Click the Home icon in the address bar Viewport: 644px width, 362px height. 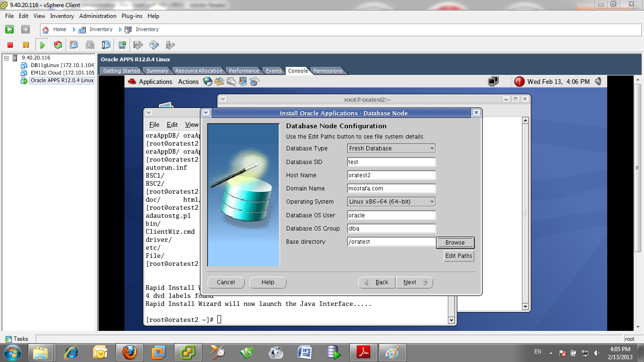coord(46,29)
